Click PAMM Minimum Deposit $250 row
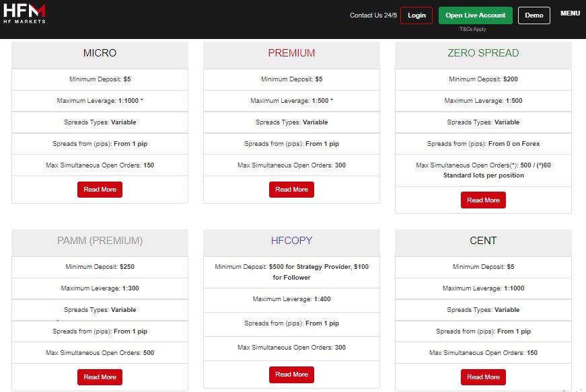Image resolution: width=586 pixels, height=392 pixels. click(x=100, y=267)
